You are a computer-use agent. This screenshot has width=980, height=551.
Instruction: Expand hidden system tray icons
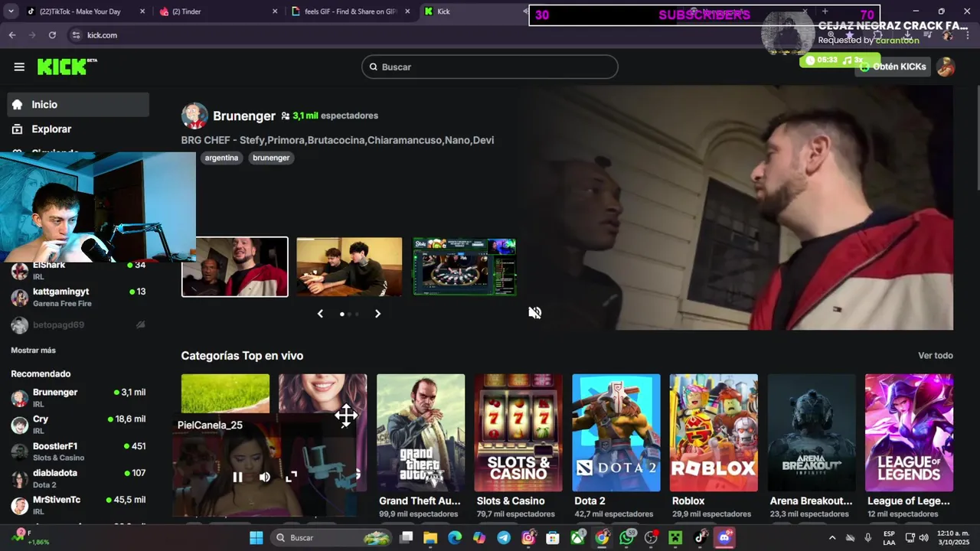(x=832, y=538)
